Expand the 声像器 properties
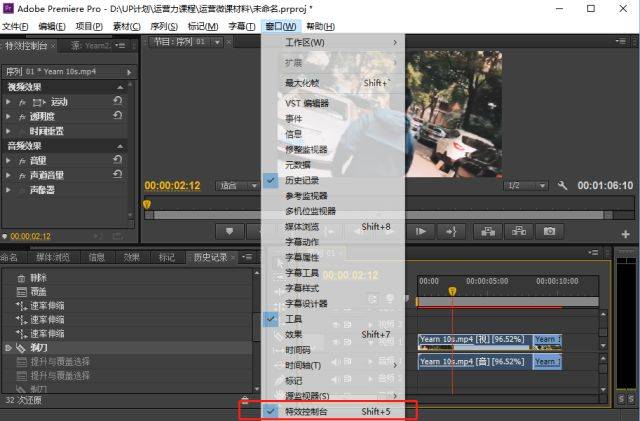Viewport: 640px width, 421px height. point(8,190)
